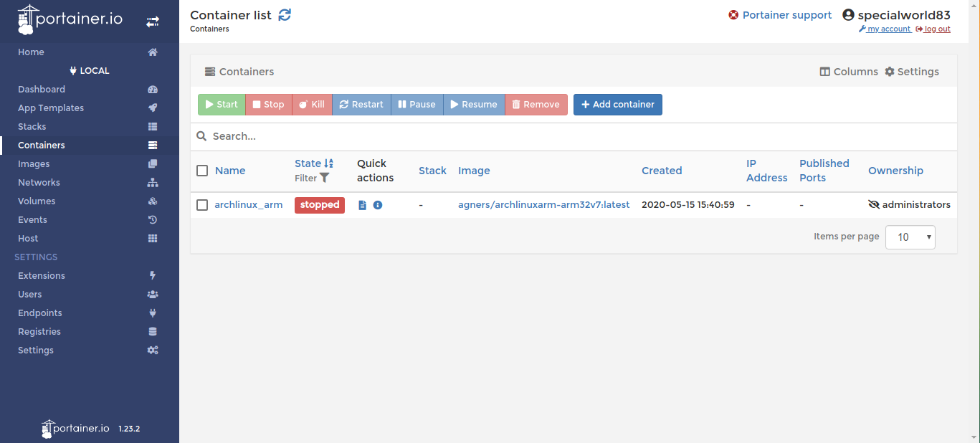Check the archlinux_arm row checkbox
Image resolution: width=980 pixels, height=443 pixels.
(202, 205)
